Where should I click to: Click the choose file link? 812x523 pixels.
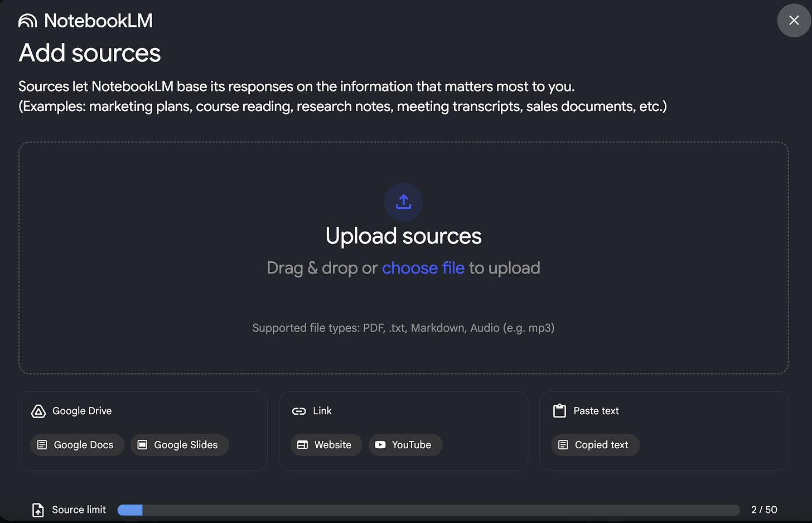click(423, 268)
